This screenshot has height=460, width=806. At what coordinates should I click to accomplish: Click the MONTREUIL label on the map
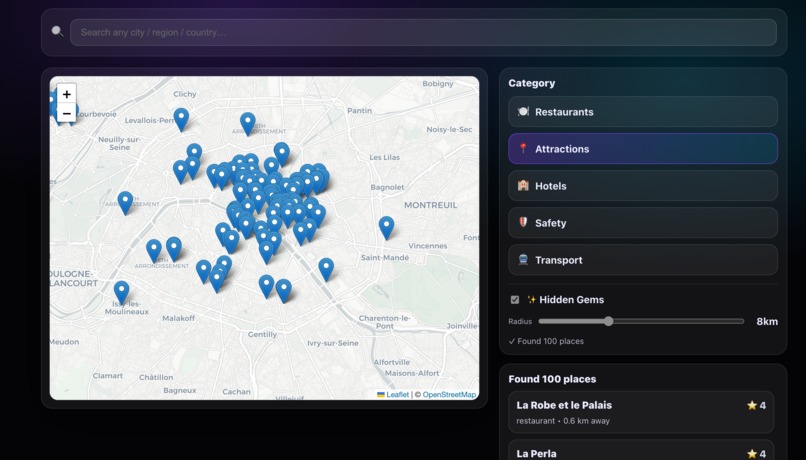[x=430, y=205]
